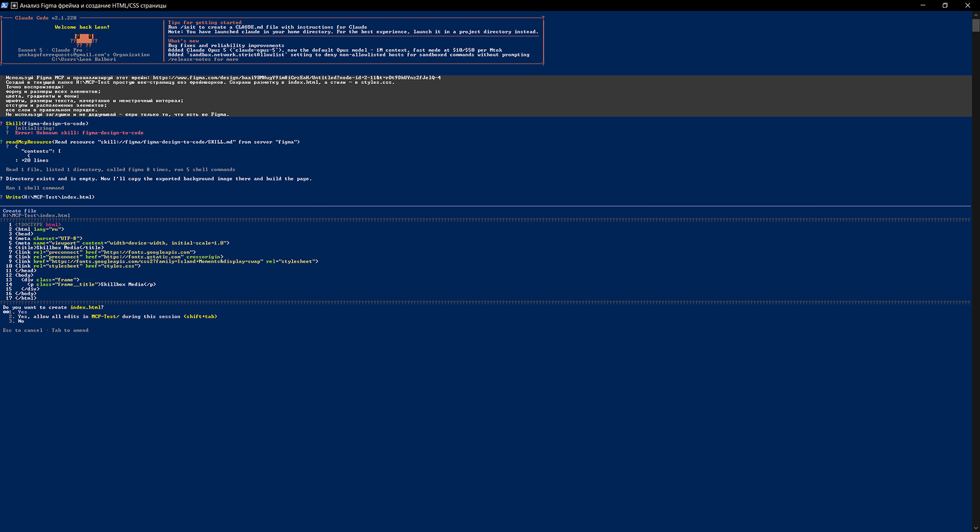This screenshot has height=532, width=980.
Task: Click the "Ran 1 shell command" summary line
Action: pyautogui.click(x=35, y=188)
